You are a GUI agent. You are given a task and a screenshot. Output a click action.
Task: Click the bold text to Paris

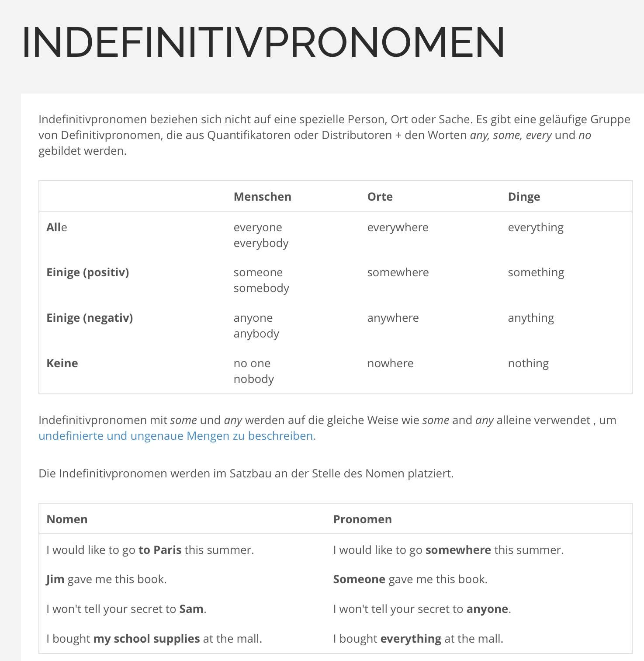(x=160, y=550)
